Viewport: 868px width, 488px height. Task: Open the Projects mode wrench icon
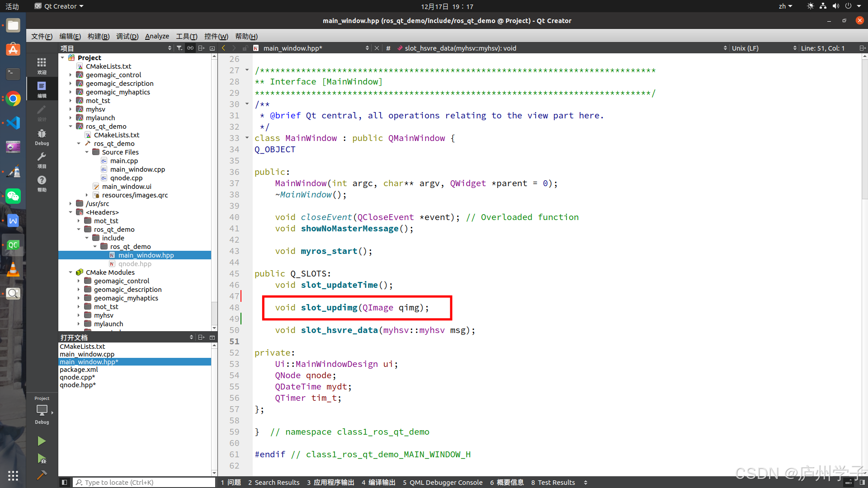point(42,160)
